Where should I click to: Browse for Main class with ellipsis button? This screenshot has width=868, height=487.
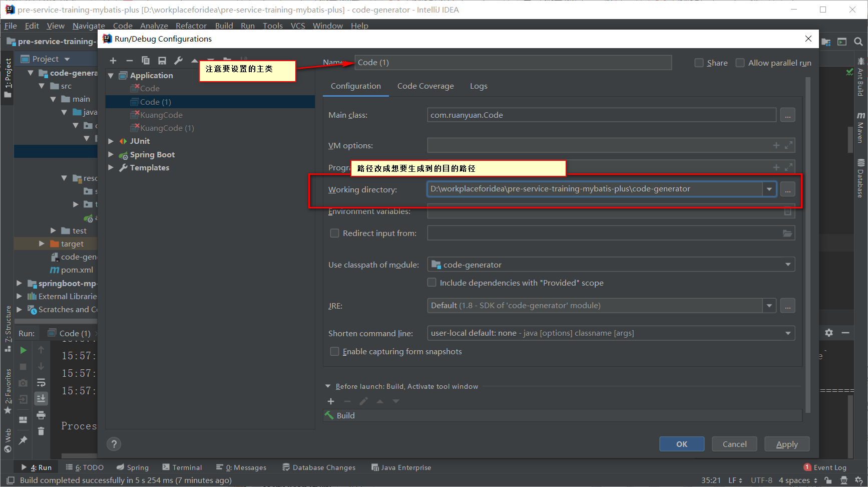coord(788,115)
